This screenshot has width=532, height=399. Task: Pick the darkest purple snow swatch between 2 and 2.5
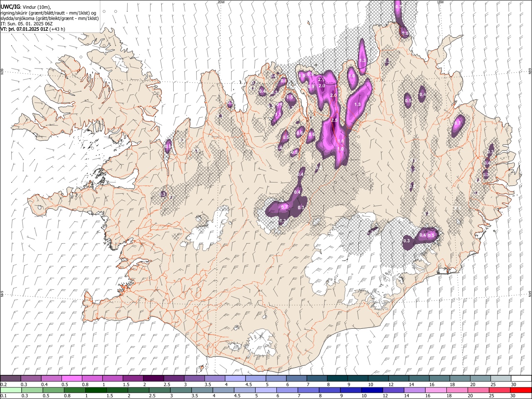(x=153, y=378)
